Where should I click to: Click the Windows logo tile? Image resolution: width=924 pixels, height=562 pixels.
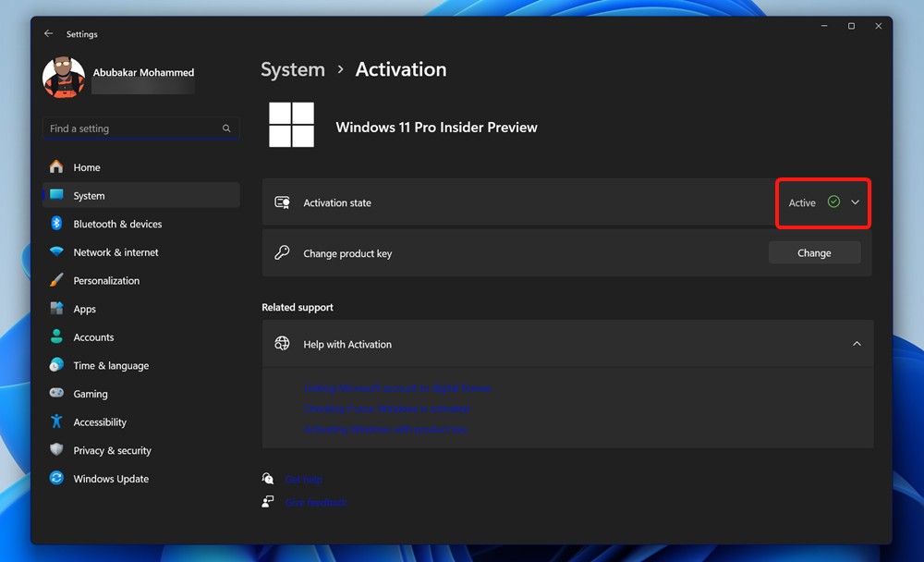click(x=292, y=125)
